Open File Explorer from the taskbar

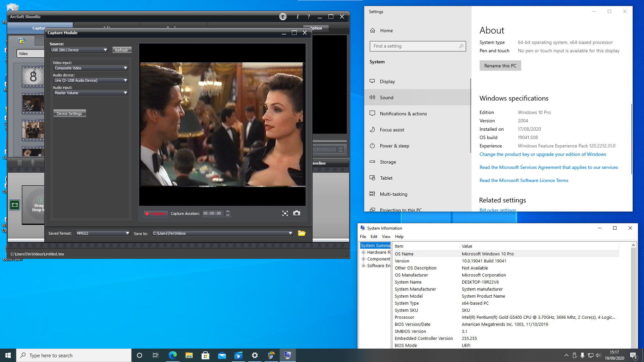pos(189,355)
